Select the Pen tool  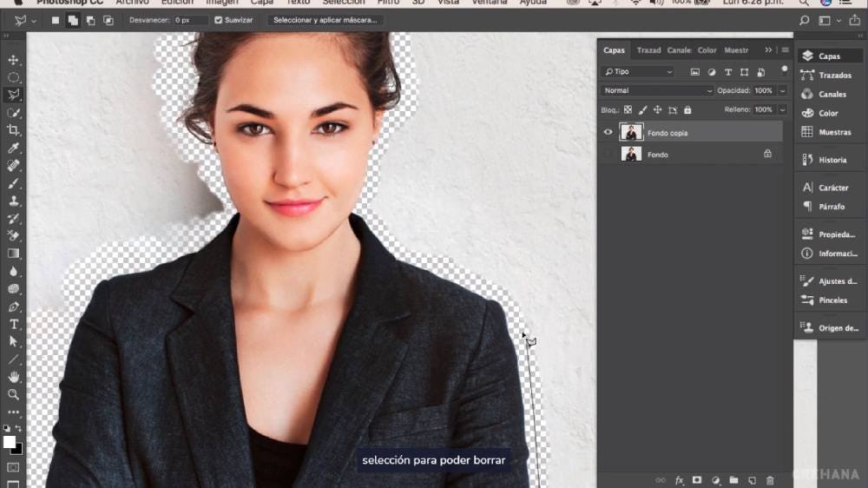tap(14, 307)
